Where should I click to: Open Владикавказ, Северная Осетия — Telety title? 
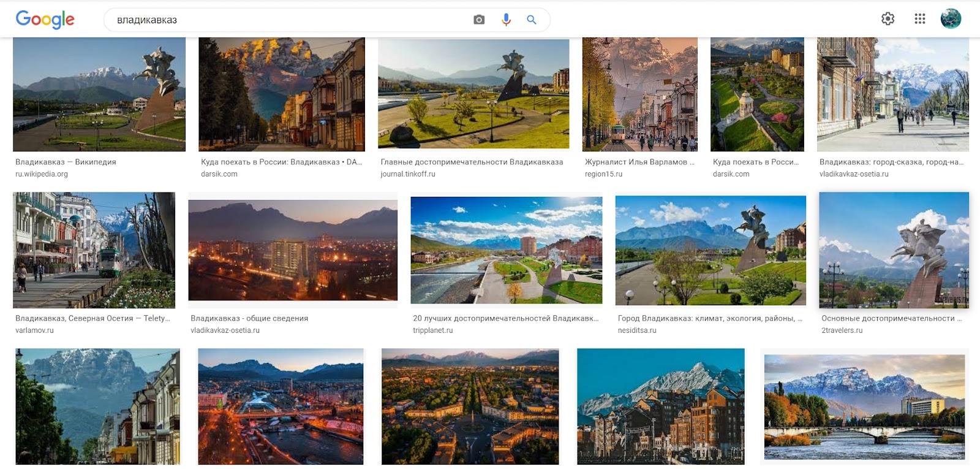pos(92,318)
